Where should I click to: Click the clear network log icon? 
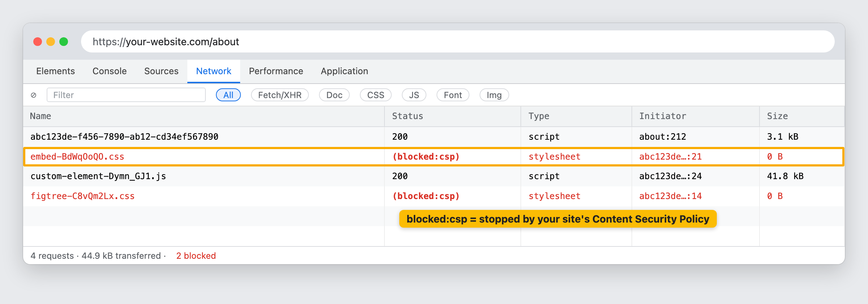34,95
